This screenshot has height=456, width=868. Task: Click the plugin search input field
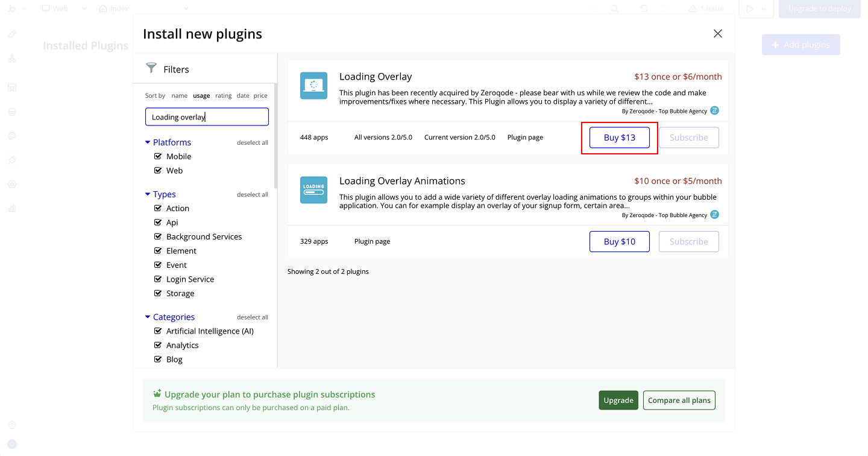pyautogui.click(x=207, y=117)
